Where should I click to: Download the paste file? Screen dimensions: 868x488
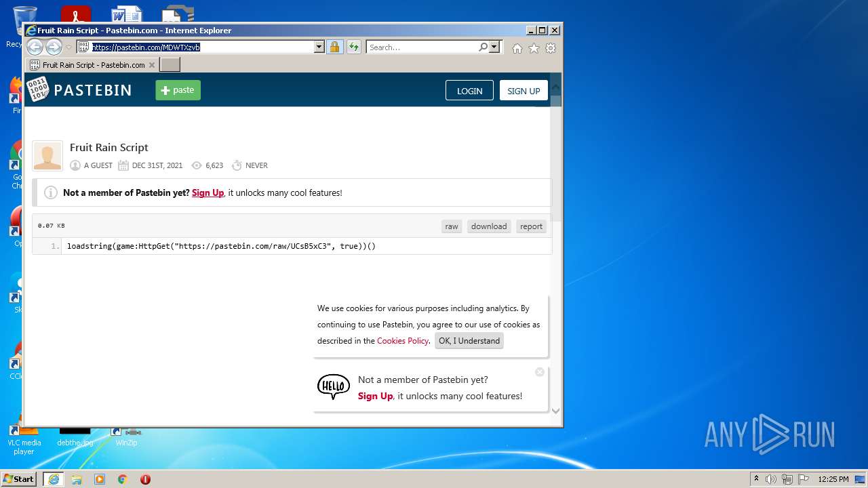[489, 226]
